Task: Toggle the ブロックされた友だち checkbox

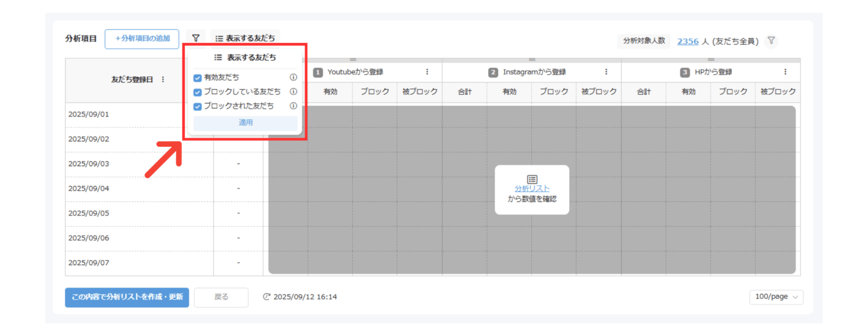Action: tap(198, 106)
